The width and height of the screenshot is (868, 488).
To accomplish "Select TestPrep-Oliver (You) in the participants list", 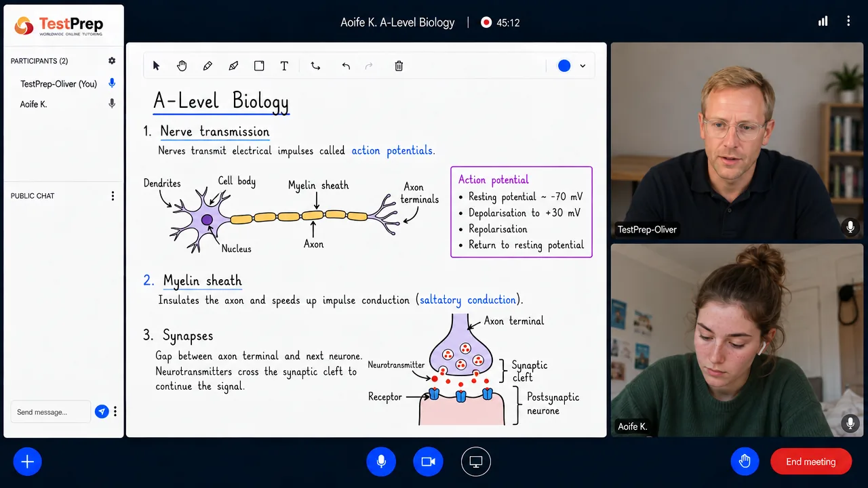I will pos(59,84).
